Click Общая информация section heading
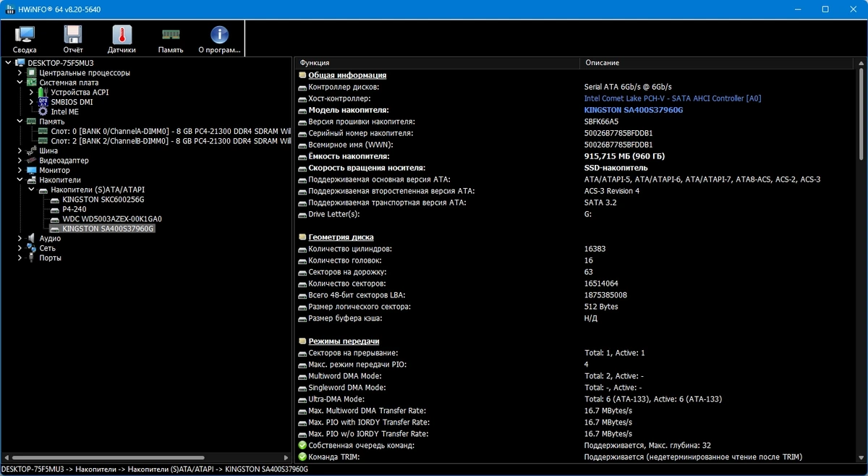Viewport: 868px width, 476px height. point(347,75)
